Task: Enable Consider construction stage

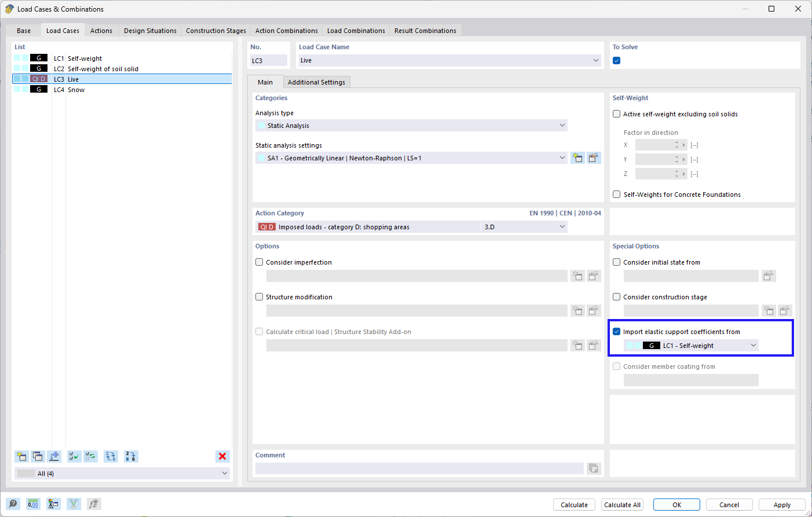Action: click(x=617, y=297)
